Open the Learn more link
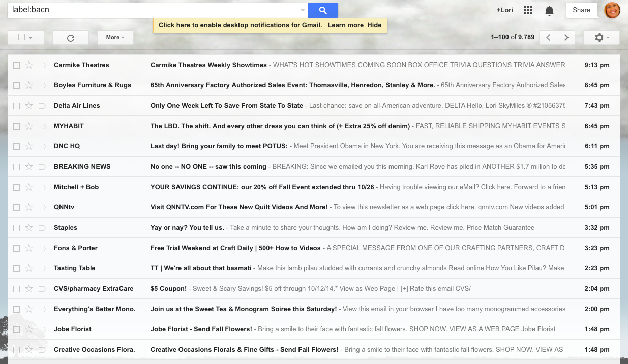Image resolution: width=628 pixels, height=364 pixels. (x=346, y=25)
